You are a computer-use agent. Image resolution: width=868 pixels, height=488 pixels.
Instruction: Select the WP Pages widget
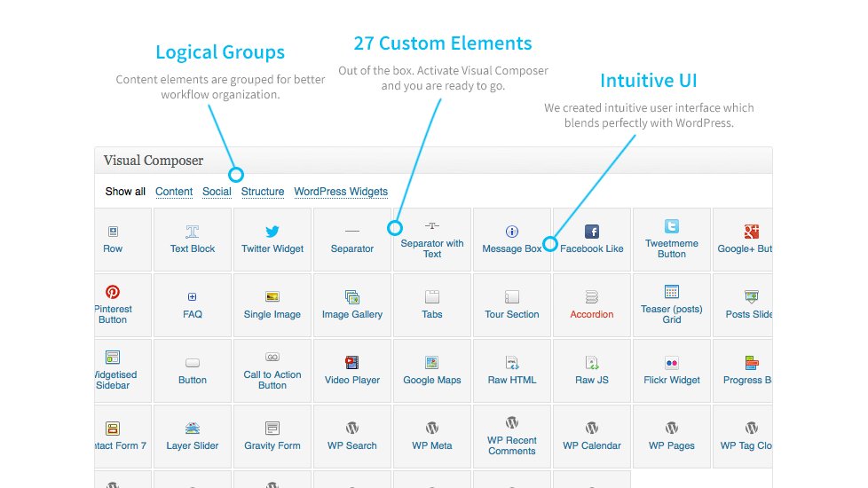pyautogui.click(x=672, y=437)
